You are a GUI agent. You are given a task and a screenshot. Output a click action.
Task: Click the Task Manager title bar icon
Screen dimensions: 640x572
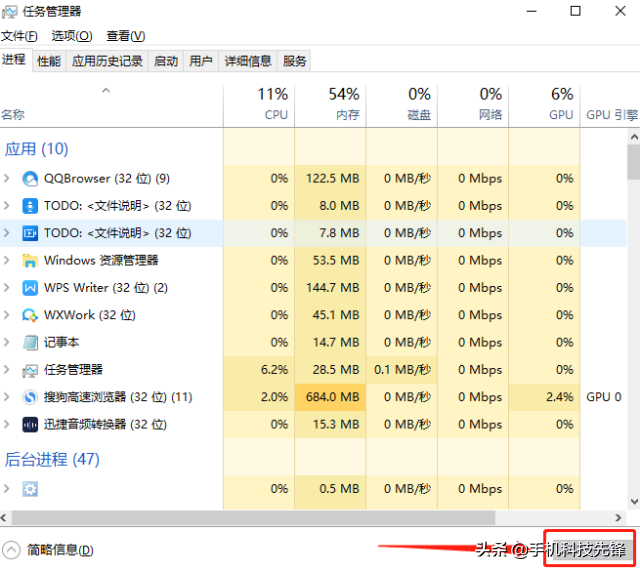click(9, 11)
